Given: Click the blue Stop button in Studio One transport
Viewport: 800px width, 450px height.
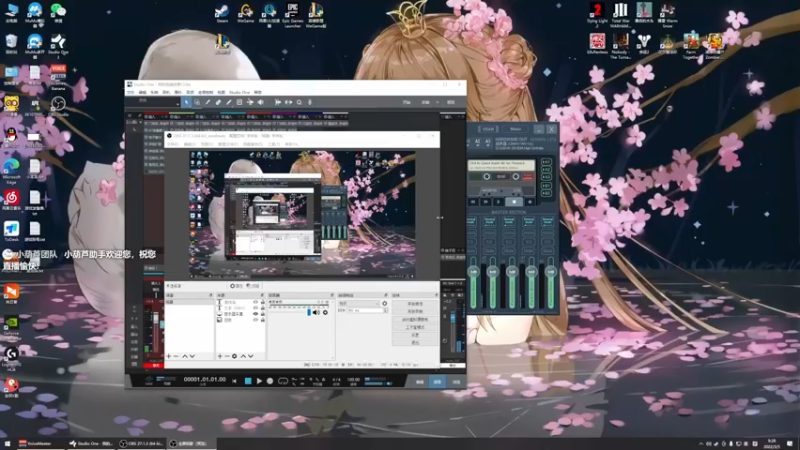Looking at the screenshot, I should pyautogui.click(x=248, y=381).
